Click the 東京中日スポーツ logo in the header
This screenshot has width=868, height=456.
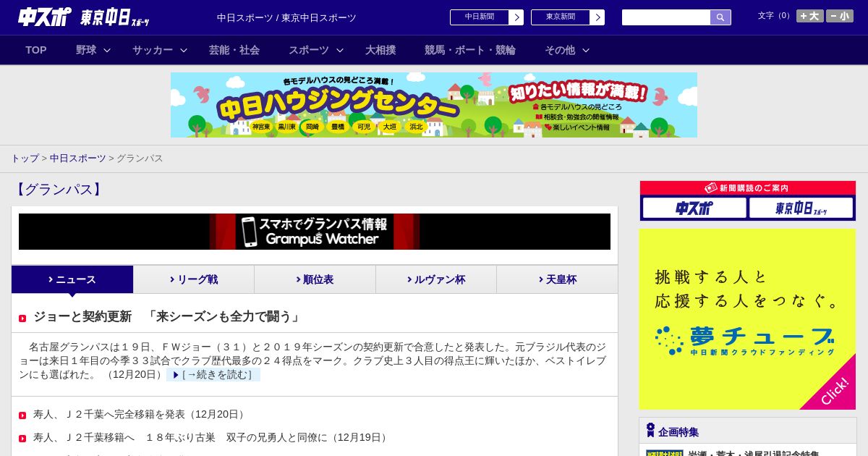[115, 17]
